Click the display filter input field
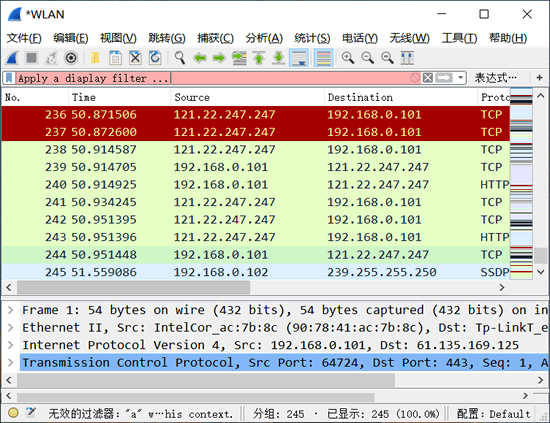This screenshot has height=423, width=550. (x=212, y=78)
